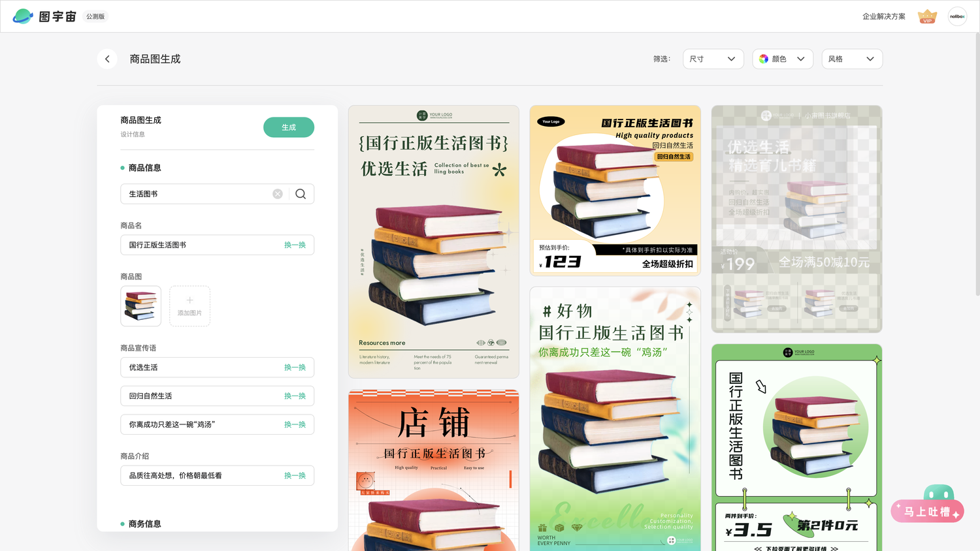Click the 公测版 badge
980x551 pixels.
point(95,16)
